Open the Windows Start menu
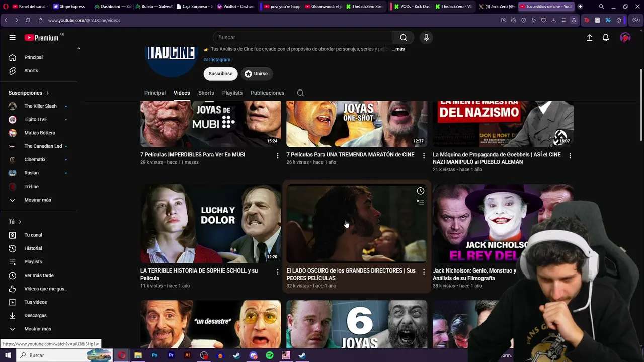 point(8,355)
